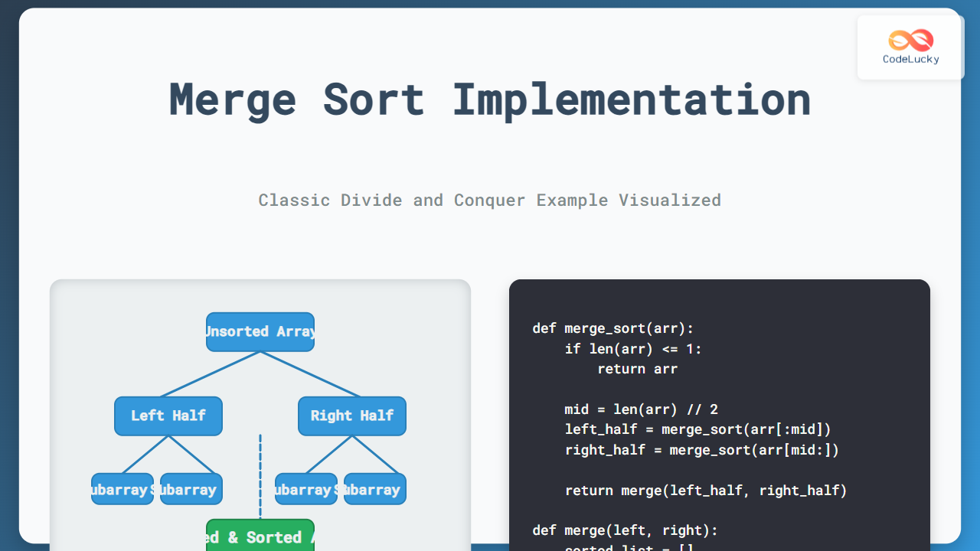Select the dark code panel

tap(720, 413)
